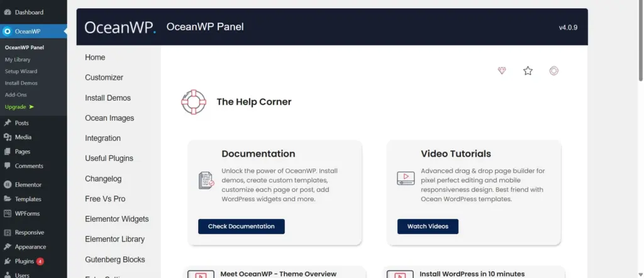Click the Media icon in sidebar

click(8, 137)
